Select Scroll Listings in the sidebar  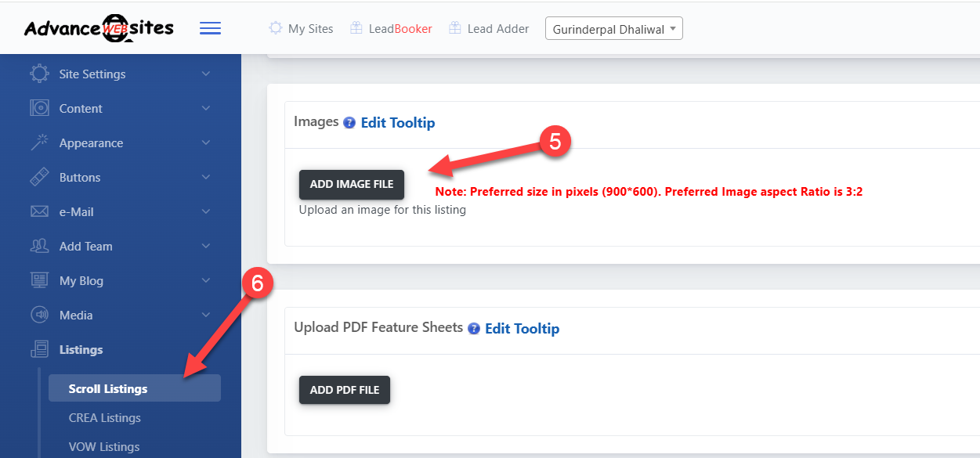coord(108,388)
